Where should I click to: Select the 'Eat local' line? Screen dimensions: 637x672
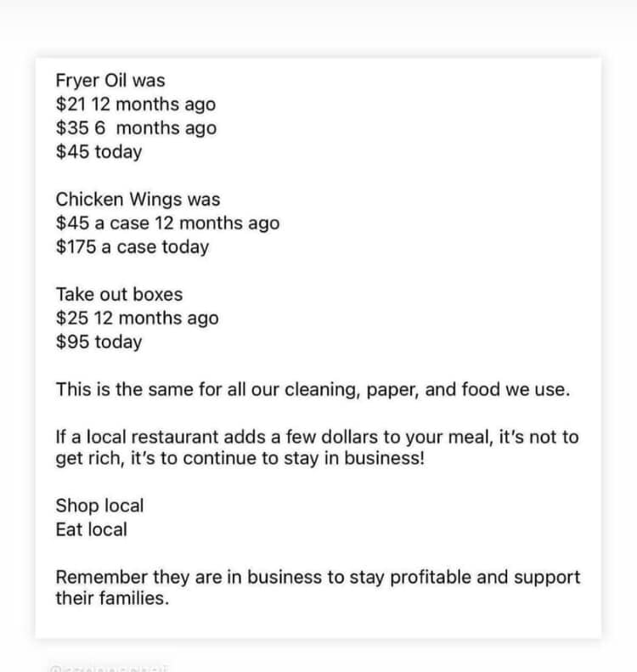tap(91, 529)
